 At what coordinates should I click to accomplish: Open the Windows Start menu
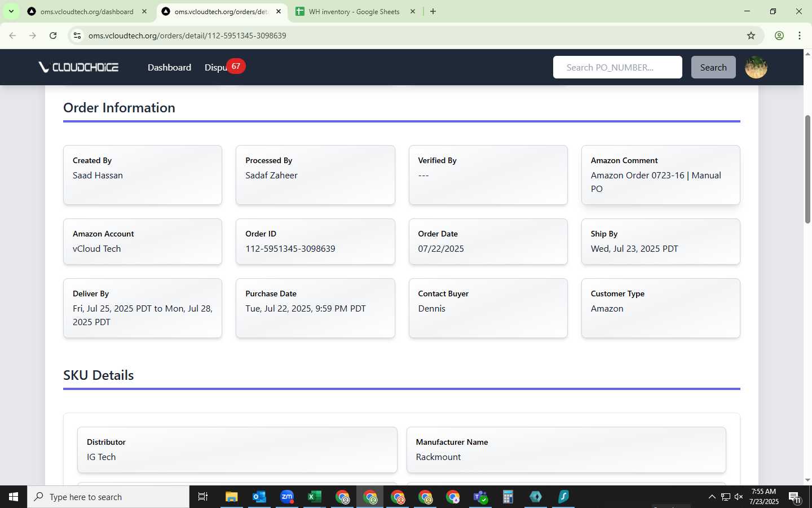14,497
